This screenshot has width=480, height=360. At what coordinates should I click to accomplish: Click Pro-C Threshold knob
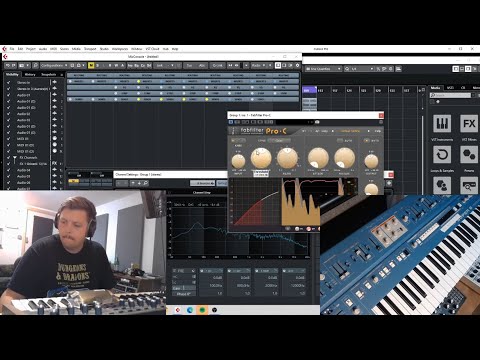click(261, 158)
